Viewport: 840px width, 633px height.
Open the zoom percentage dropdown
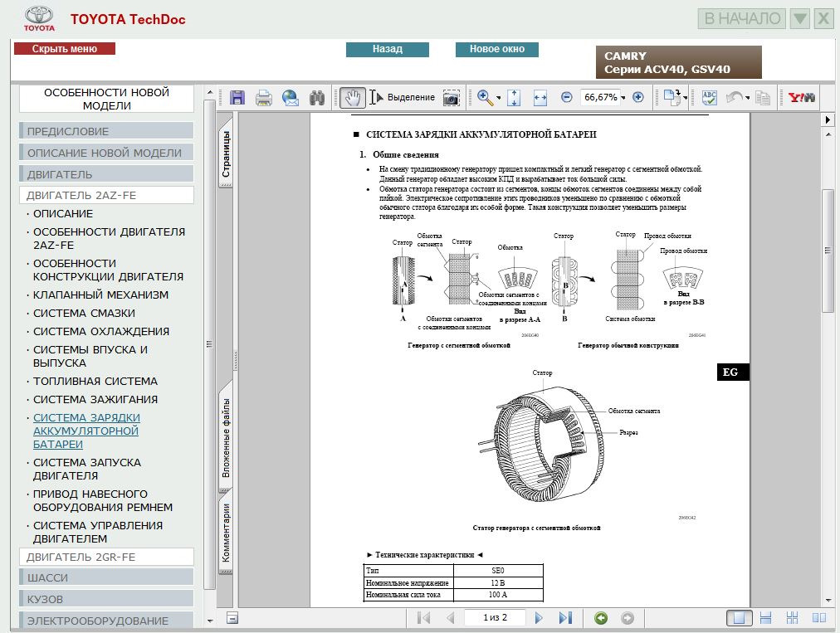pos(623,98)
